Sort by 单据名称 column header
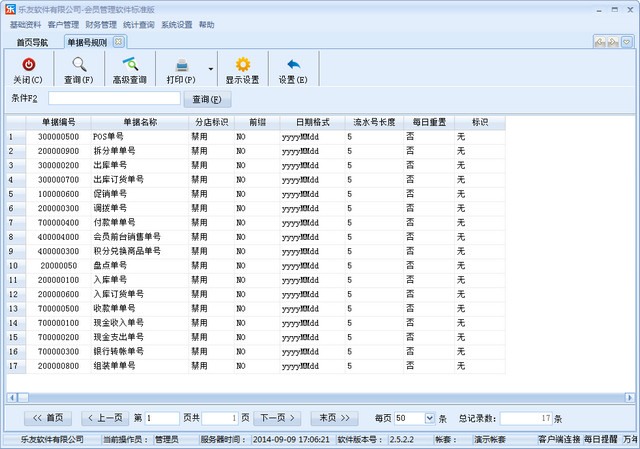Viewport: 640px width, 449px height. 140,122
